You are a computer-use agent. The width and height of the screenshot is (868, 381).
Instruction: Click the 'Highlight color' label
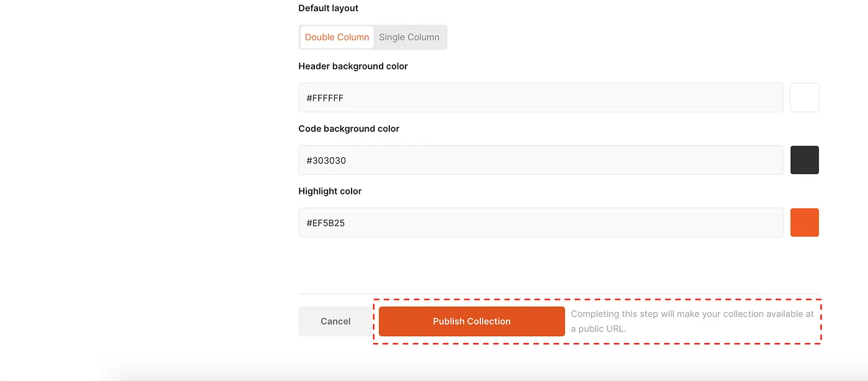coord(330,191)
